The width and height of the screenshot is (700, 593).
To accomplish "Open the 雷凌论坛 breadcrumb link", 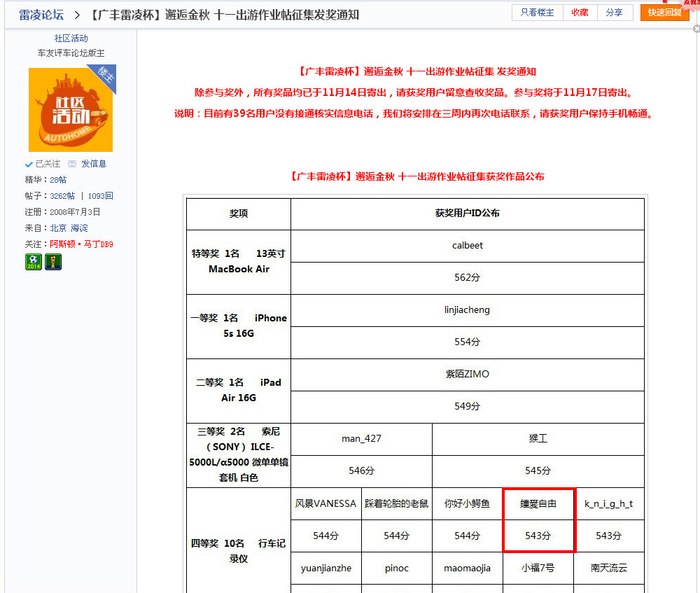I will coord(41,15).
